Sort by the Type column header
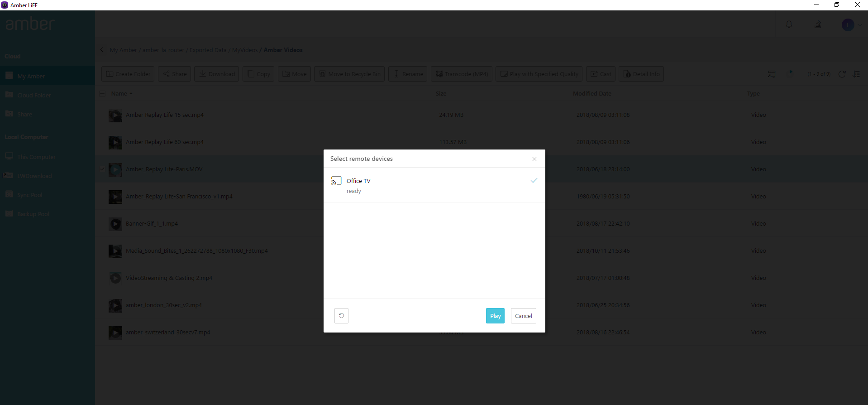This screenshot has height=405, width=868. (x=754, y=94)
